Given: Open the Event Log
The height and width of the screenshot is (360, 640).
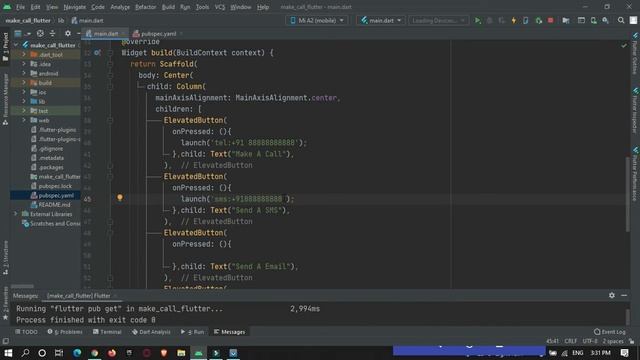Looking at the screenshot, I should pos(609,332).
